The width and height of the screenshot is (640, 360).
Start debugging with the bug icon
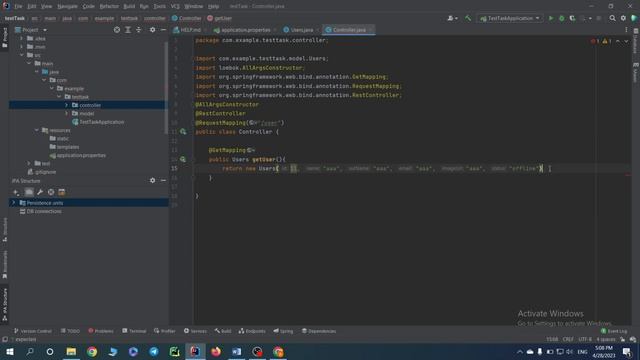(562, 18)
